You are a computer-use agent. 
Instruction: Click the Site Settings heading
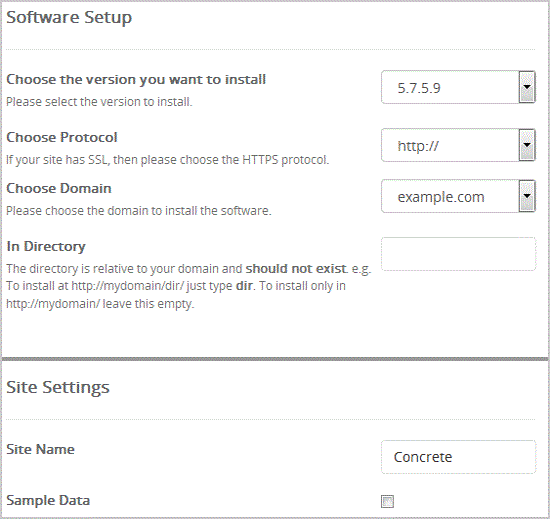point(58,387)
